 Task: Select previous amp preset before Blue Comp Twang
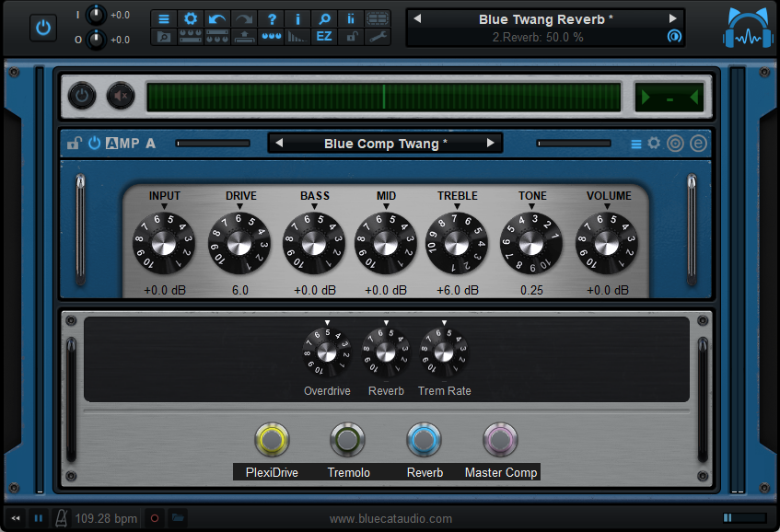point(279,144)
